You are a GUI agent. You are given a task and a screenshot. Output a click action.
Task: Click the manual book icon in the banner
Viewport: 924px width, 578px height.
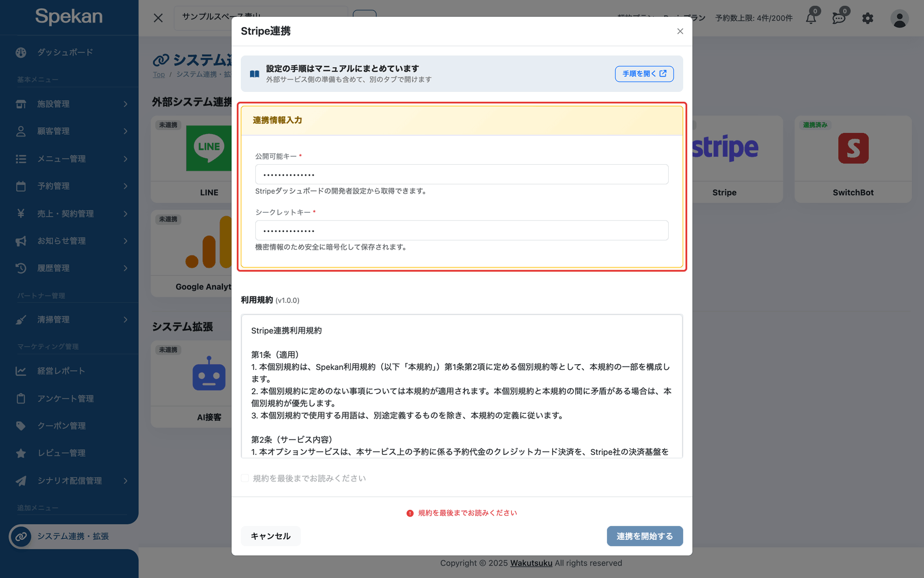[255, 74]
